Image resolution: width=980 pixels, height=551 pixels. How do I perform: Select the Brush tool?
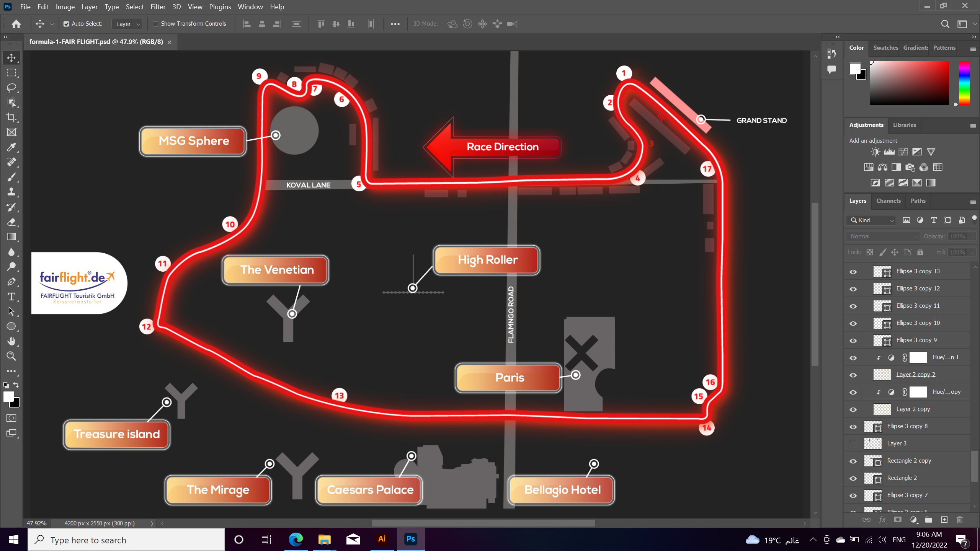tap(11, 177)
